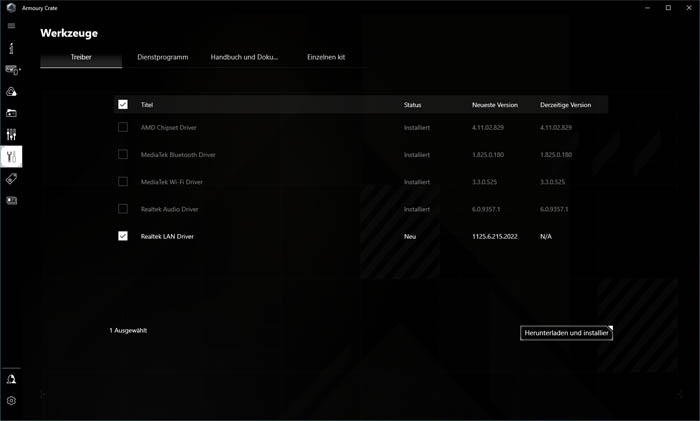Open the Devices sidebar icon
700x421 pixels.
click(x=12, y=70)
